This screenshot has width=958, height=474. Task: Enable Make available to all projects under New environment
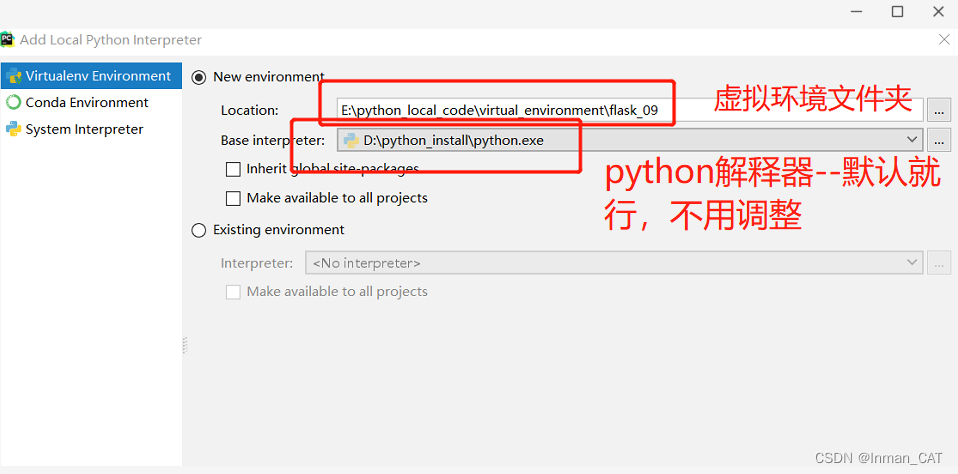(233, 199)
